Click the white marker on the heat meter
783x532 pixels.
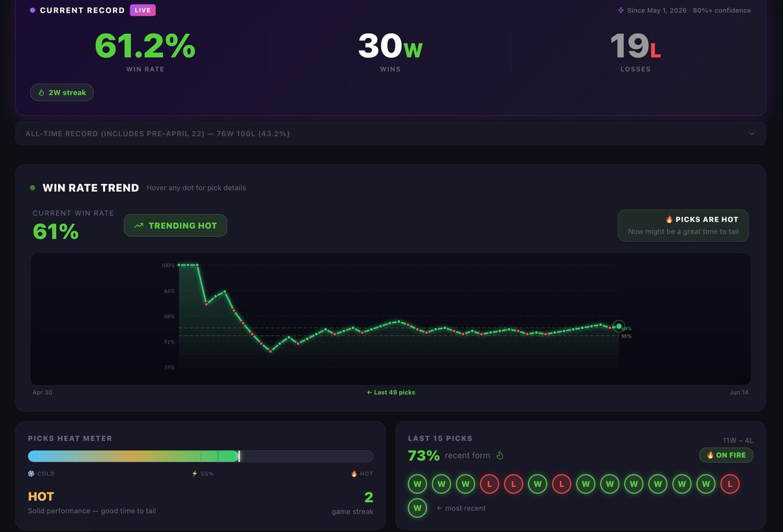(x=239, y=456)
